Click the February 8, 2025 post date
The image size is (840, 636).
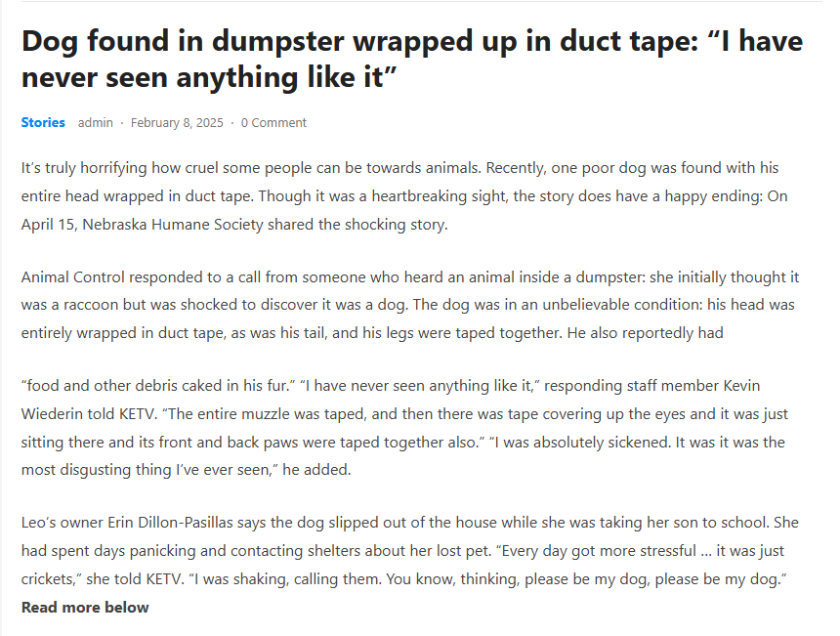(x=177, y=123)
